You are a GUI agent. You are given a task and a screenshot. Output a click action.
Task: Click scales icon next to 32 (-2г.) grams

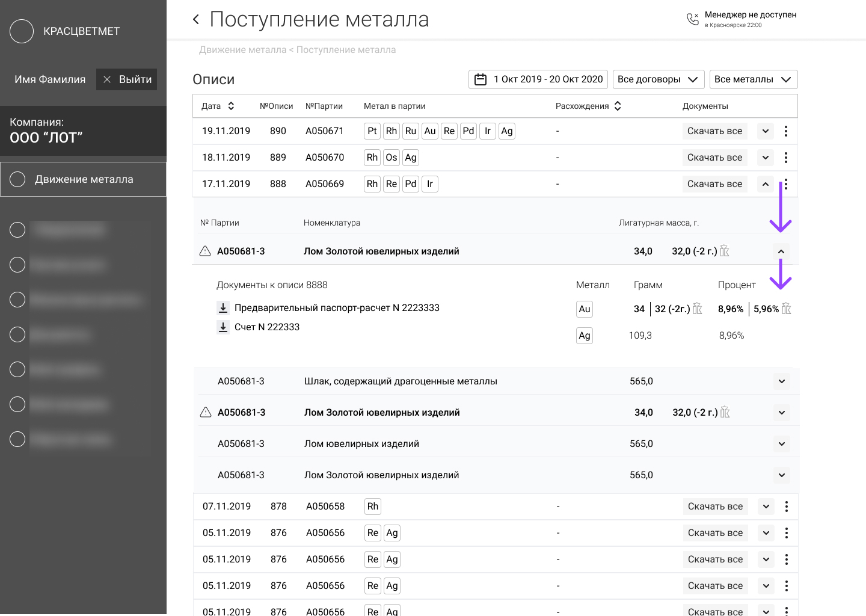(x=698, y=309)
